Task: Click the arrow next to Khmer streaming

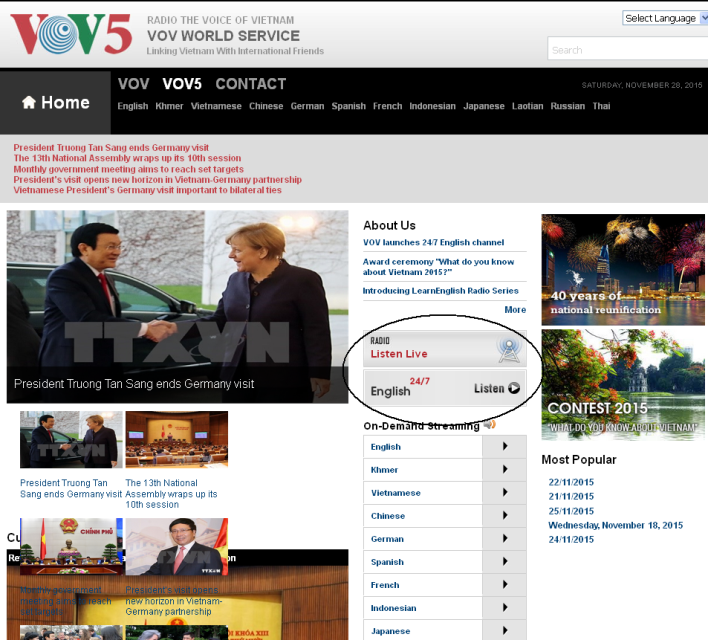Action: (504, 470)
